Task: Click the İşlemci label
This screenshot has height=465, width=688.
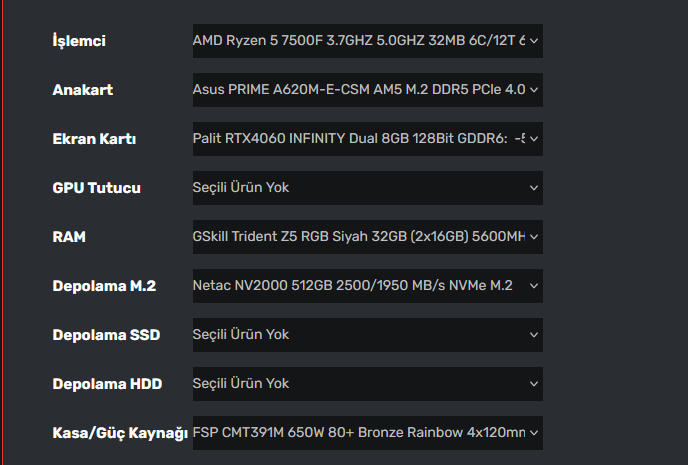Action: coord(79,41)
